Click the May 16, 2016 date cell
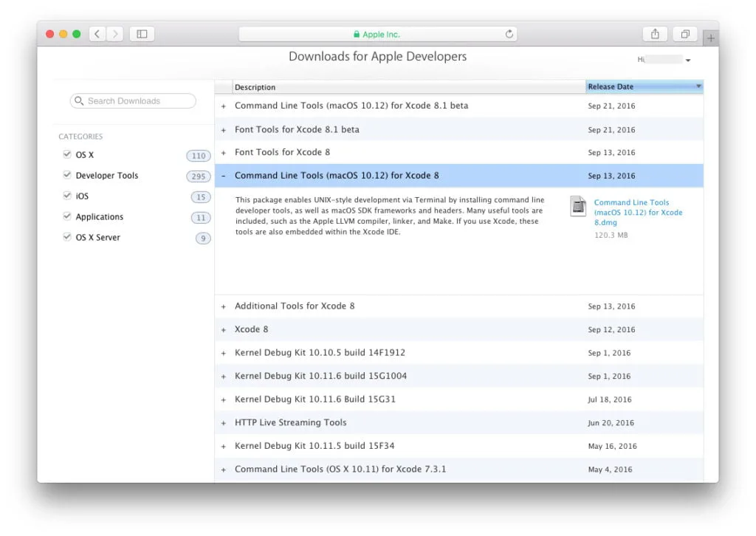Image resolution: width=756 pixels, height=536 pixels. (612, 447)
